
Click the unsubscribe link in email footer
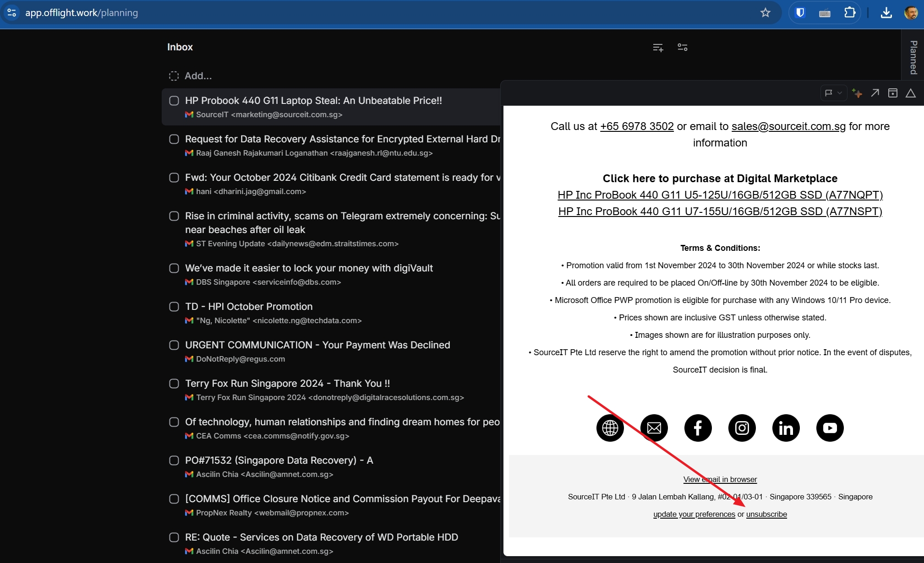click(766, 514)
